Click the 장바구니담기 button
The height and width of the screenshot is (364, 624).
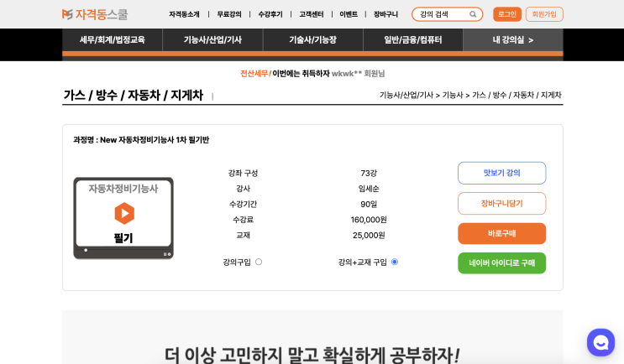[x=502, y=204]
